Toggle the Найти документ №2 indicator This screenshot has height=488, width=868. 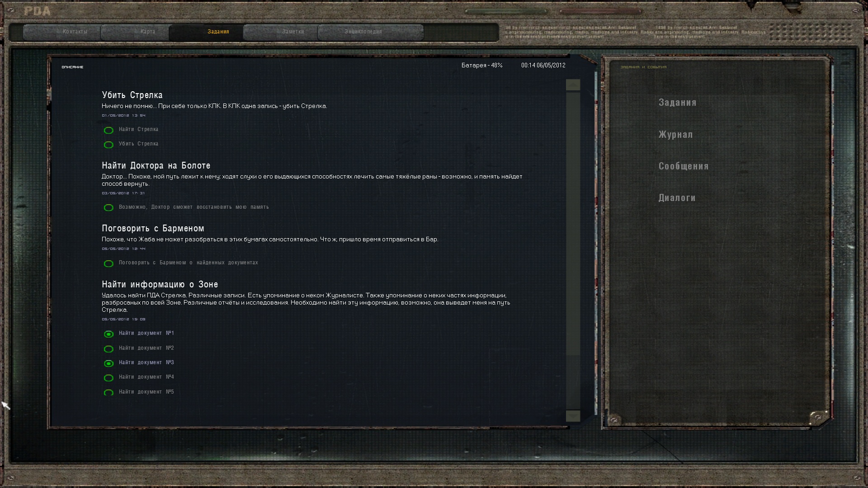108,349
